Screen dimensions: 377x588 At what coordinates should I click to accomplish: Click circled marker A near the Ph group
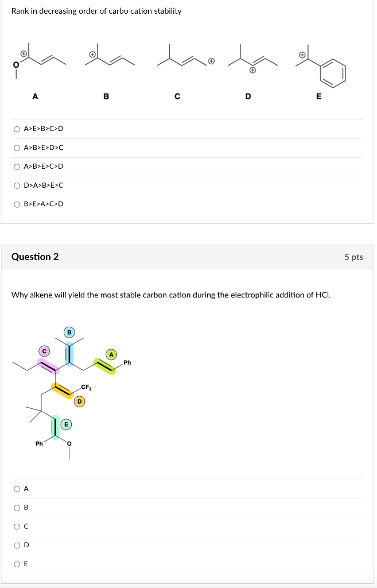112,353
